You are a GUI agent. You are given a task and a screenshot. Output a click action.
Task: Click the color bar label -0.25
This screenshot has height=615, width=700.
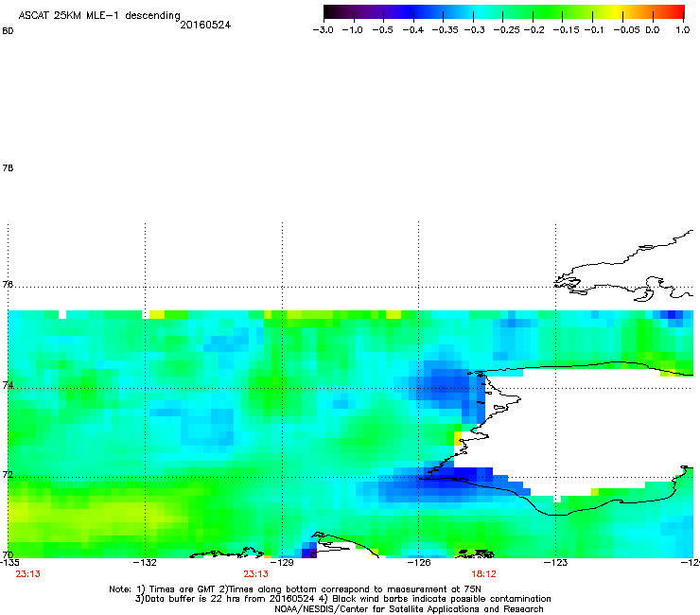coord(506,30)
